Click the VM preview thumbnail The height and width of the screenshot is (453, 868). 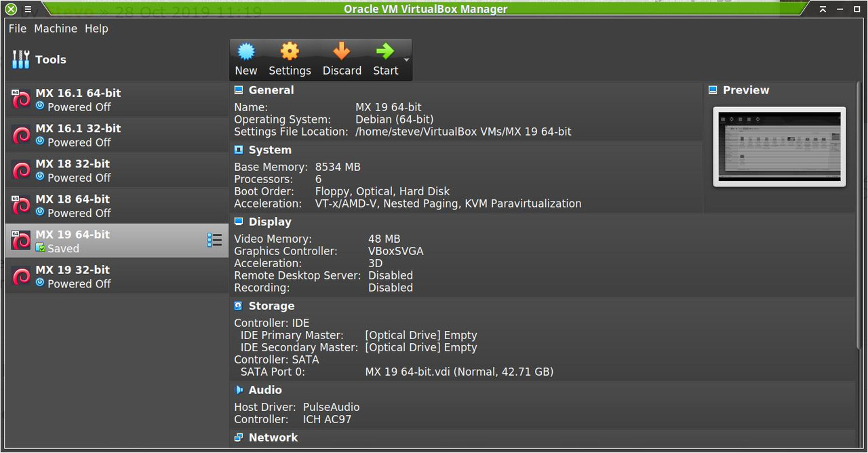[x=779, y=146]
